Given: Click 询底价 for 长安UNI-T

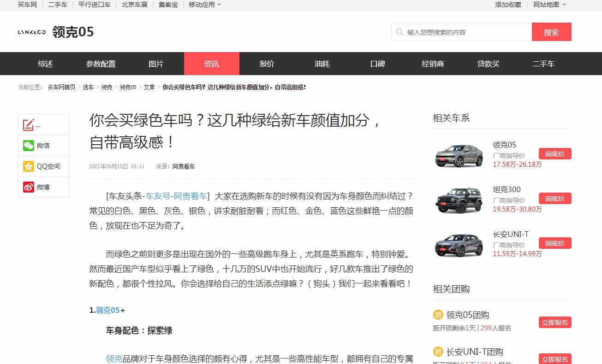Looking at the screenshot, I should point(555,243).
